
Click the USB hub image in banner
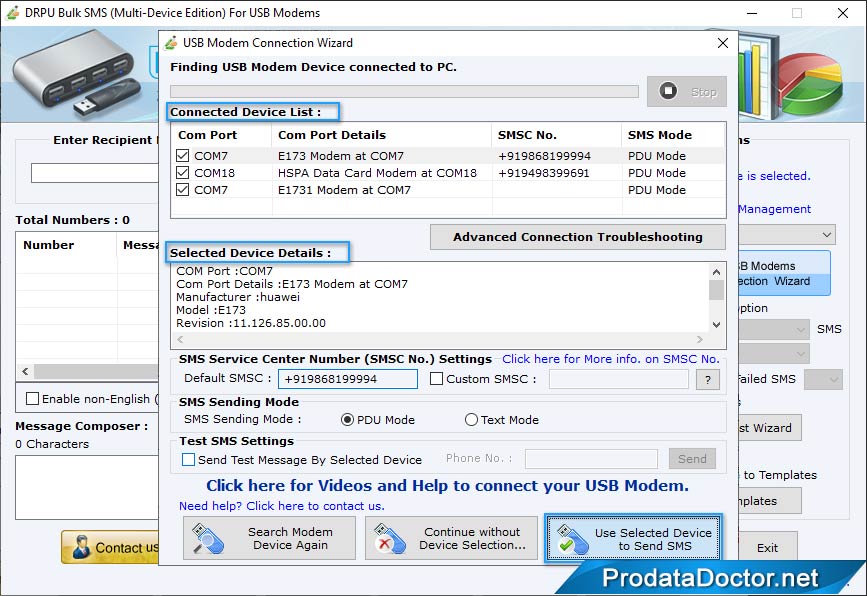click(x=76, y=75)
